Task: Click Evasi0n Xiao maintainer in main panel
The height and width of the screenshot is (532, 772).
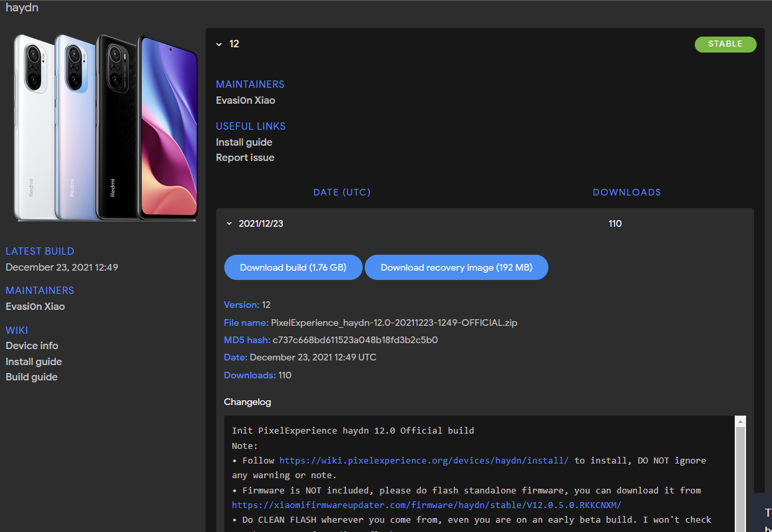Action: coord(245,100)
